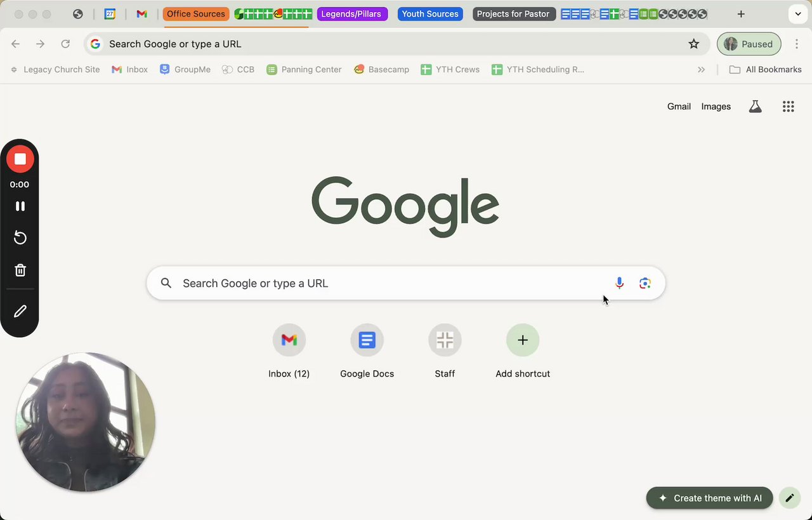Image resolution: width=812 pixels, height=520 pixels.
Task: Delete the recording with trash icon
Action: coord(20,270)
